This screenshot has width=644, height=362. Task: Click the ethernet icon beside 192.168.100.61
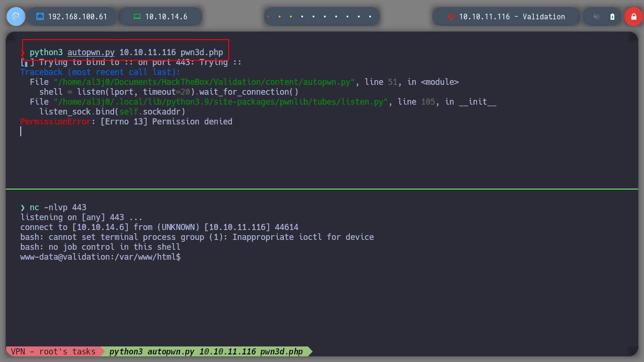(x=40, y=16)
